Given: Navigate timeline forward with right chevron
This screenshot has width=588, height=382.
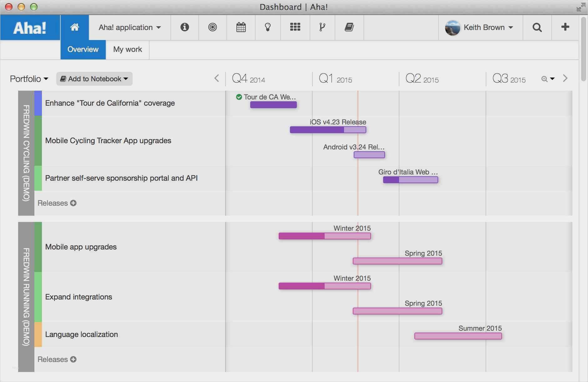Looking at the screenshot, I should [x=565, y=78].
